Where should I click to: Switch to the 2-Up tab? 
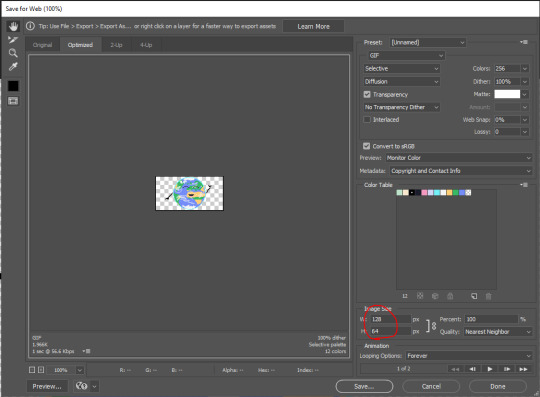pyautogui.click(x=116, y=45)
